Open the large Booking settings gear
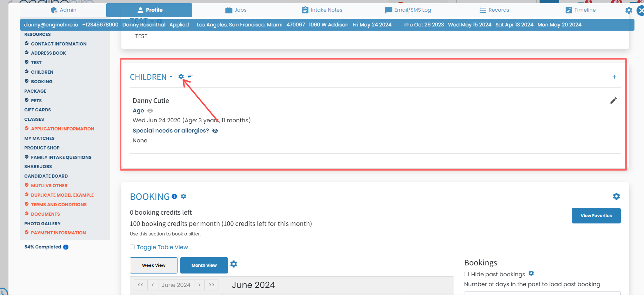Image resolution: width=644 pixels, height=295 pixels. point(616,196)
